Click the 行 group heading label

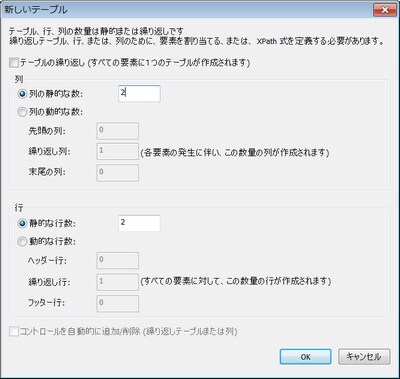(x=19, y=208)
